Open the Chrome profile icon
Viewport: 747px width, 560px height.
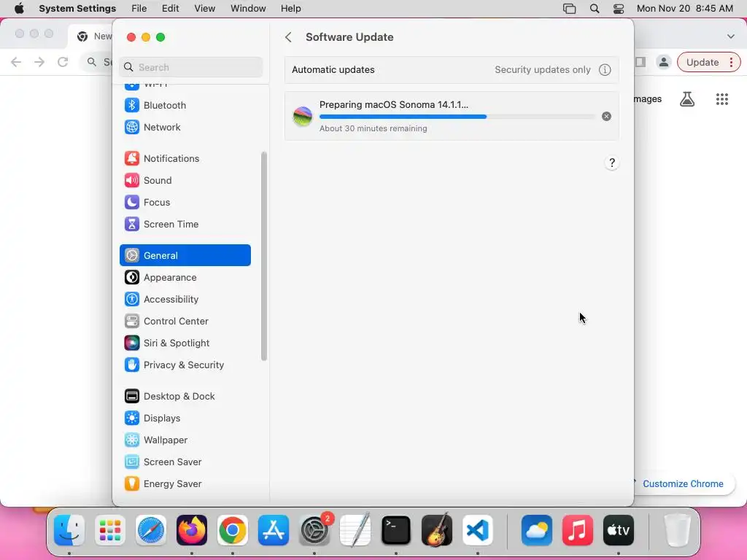click(663, 62)
